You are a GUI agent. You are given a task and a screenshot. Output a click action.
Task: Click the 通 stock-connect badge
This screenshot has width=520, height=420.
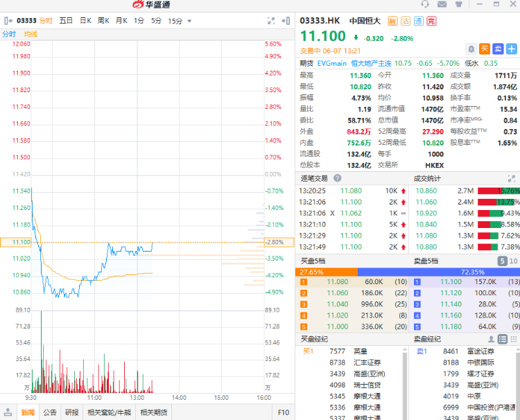pyautogui.click(x=419, y=21)
